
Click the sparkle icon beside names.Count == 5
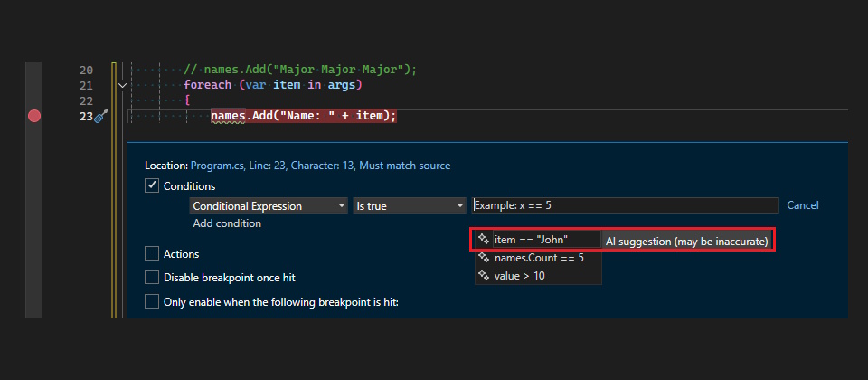click(484, 258)
